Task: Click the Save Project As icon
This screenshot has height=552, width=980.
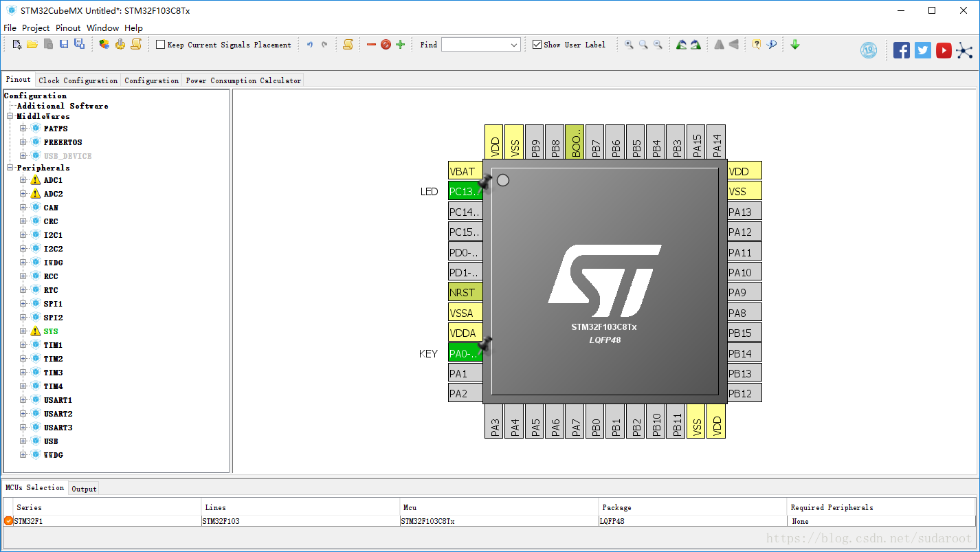Action: tap(79, 45)
